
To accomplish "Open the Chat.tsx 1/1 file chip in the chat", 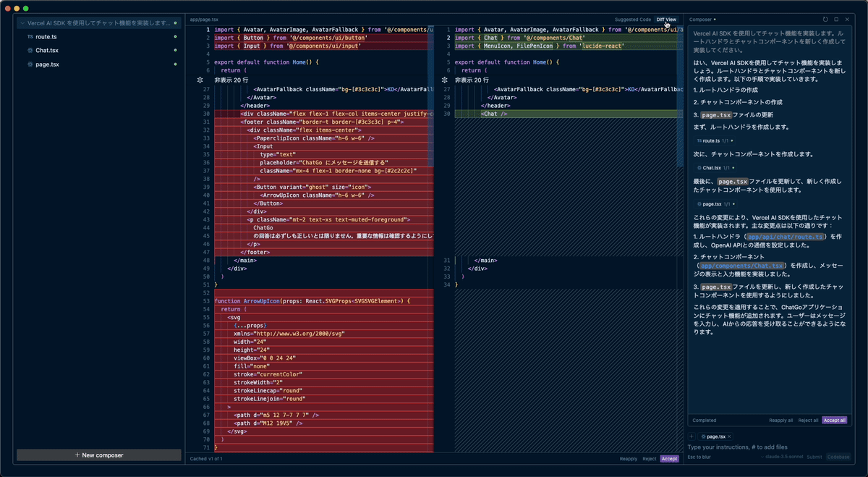I will (x=716, y=168).
